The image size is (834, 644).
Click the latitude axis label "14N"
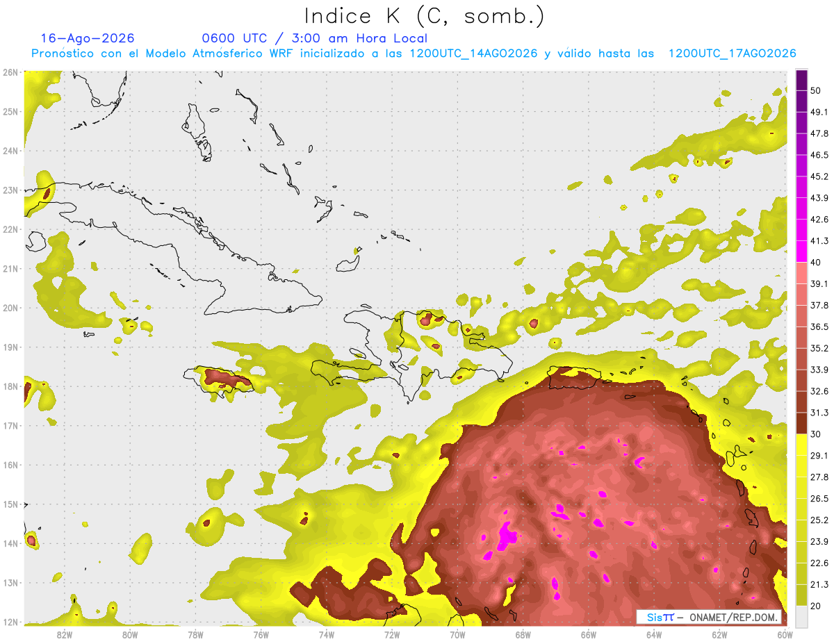(x=10, y=543)
